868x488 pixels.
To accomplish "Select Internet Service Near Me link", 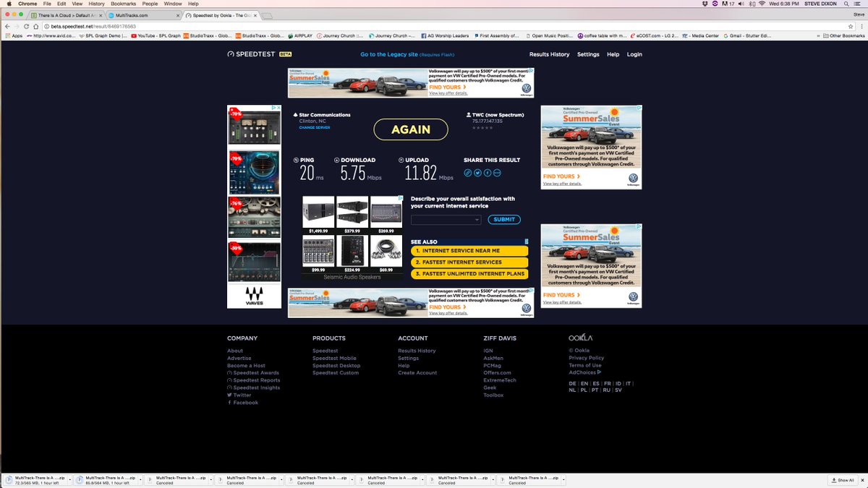I will pos(469,251).
